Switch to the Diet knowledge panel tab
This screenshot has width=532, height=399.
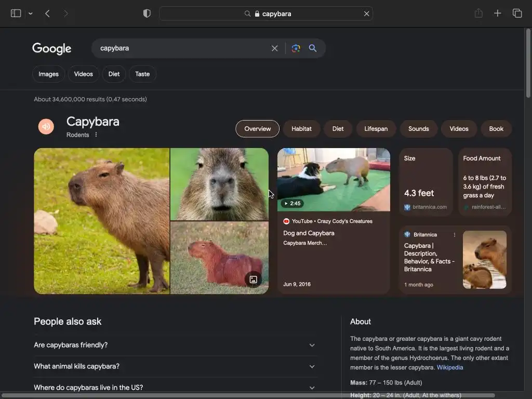pos(338,129)
